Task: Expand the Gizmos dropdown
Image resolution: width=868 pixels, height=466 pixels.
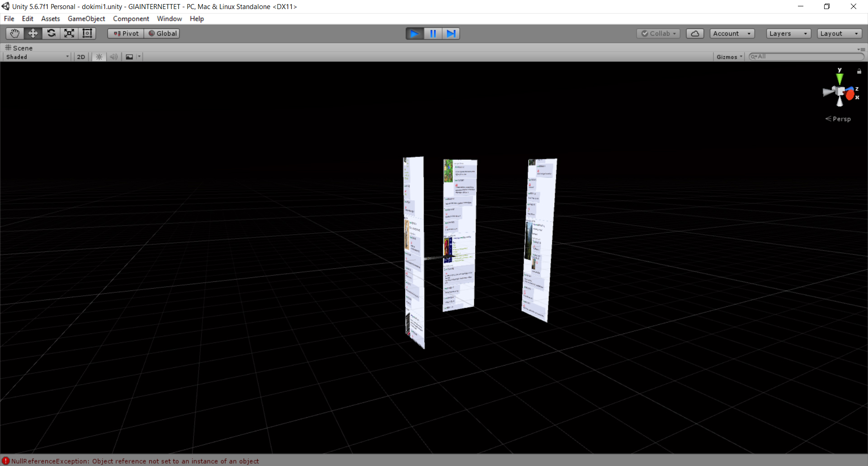Action: pyautogui.click(x=729, y=57)
